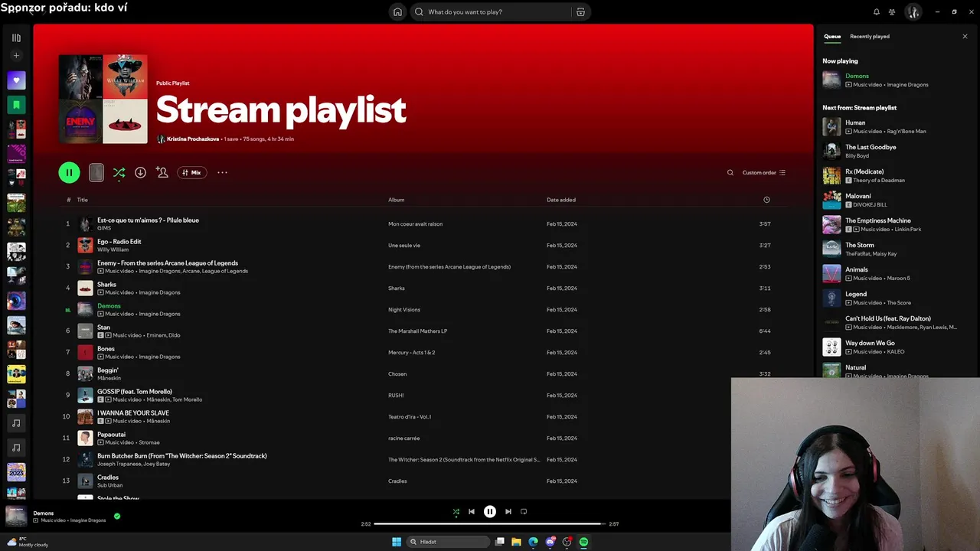The height and width of the screenshot is (551, 980).
Task: Select track Est-ce que tu m'aimes ? - Pilule bleue
Action: pyautogui.click(x=148, y=220)
